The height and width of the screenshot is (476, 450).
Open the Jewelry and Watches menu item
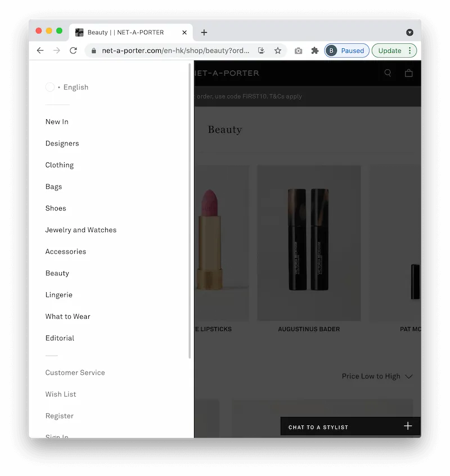pyautogui.click(x=81, y=230)
